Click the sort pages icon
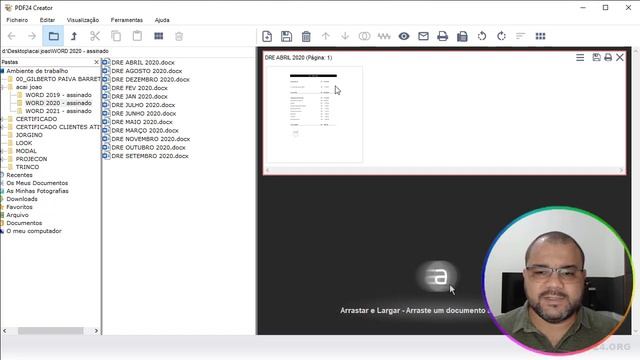The image size is (640, 360). coord(520,36)
